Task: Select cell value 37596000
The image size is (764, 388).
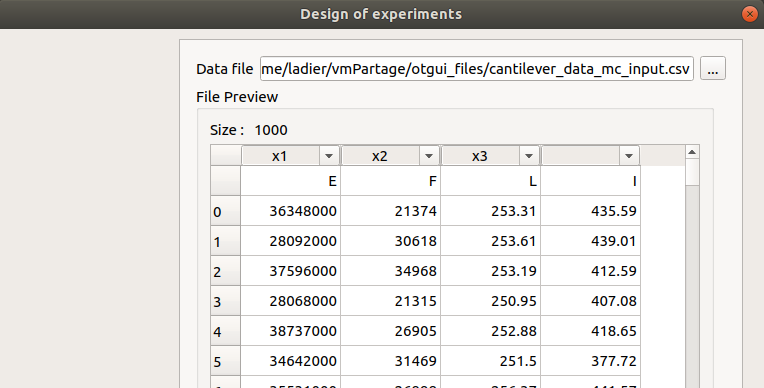Action: click(291, 271)
